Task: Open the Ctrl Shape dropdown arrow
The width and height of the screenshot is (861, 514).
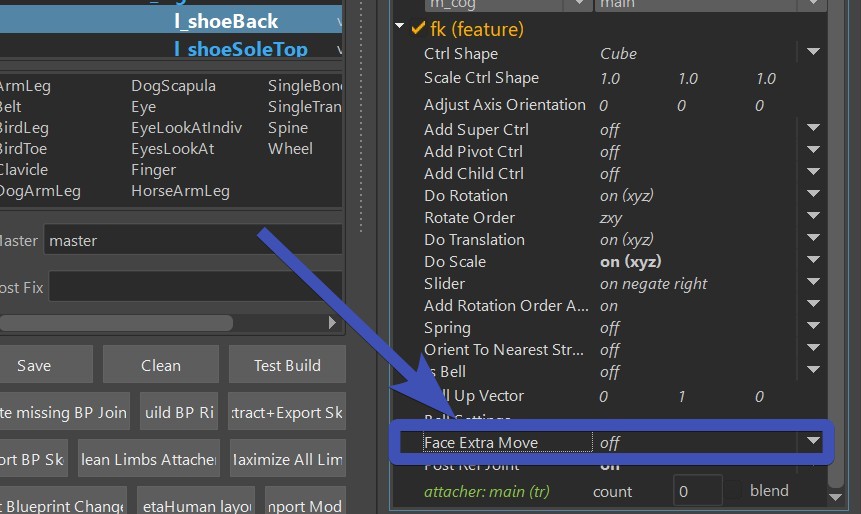Action: click(813, 52)
